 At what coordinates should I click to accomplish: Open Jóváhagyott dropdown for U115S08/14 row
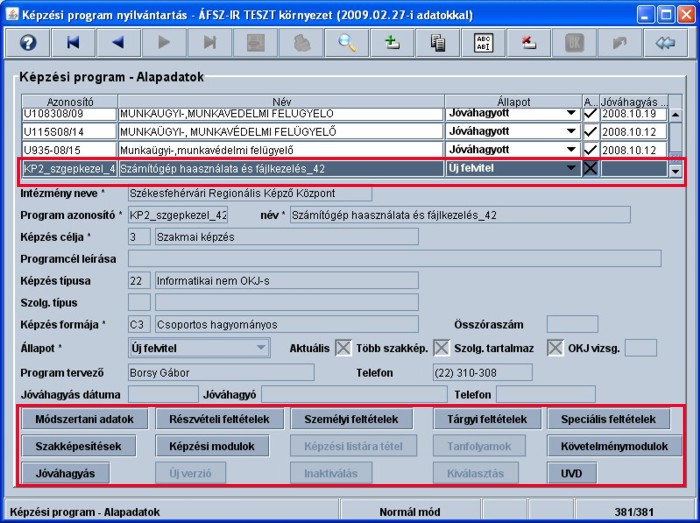571,132
